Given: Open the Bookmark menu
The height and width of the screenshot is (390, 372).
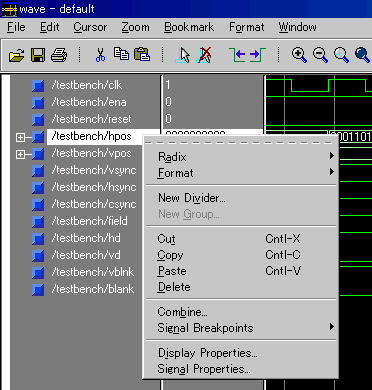Looking at the screenshot, I should 189,27.
